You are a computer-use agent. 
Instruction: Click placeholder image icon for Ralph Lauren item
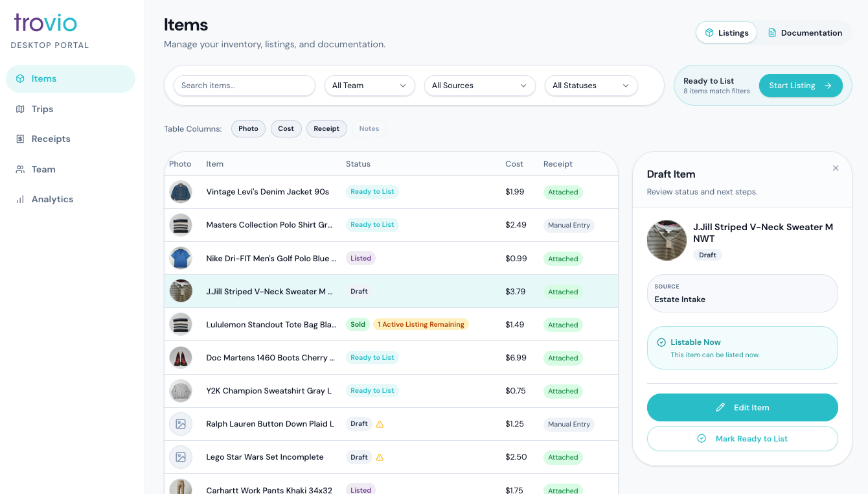click(x=181, y=424)
